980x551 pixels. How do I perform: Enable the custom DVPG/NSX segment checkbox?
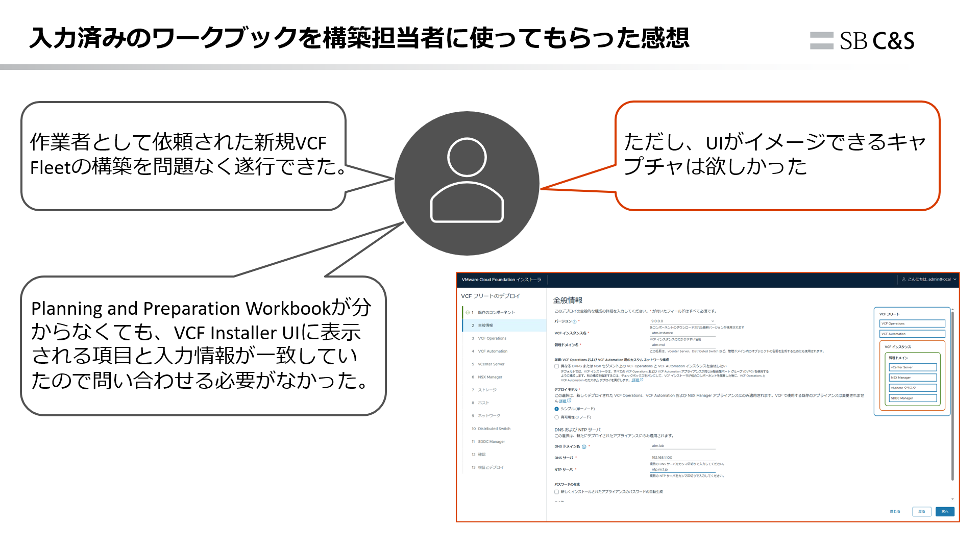(x=557, y=366)
